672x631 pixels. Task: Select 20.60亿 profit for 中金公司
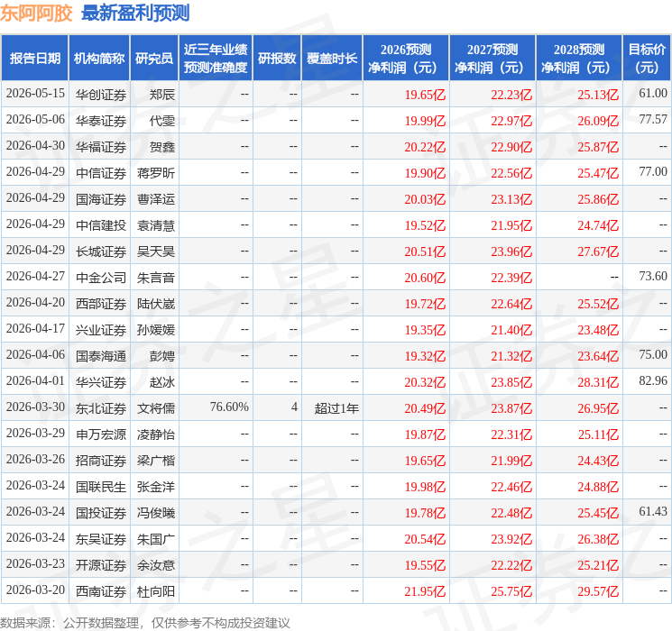tap(425, 278)
